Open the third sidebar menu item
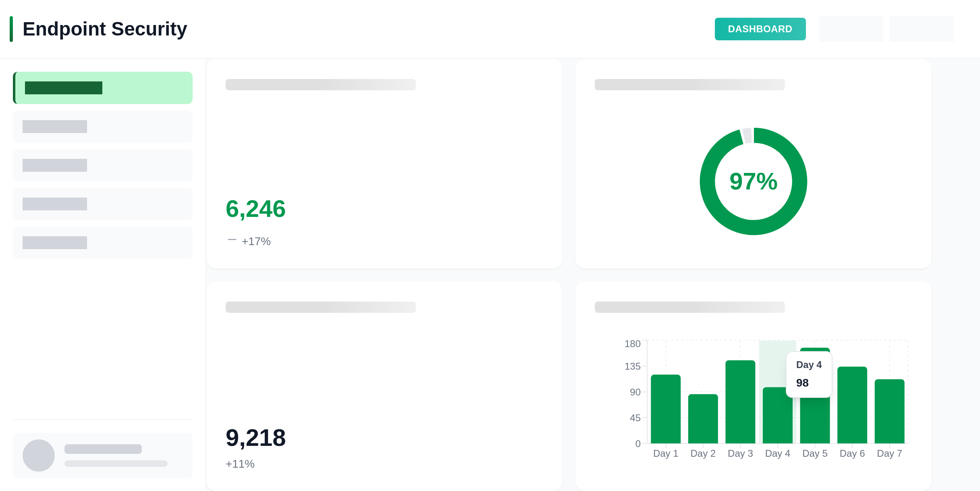The width and height of the screenshot is (980, 491). pos(103,165)
